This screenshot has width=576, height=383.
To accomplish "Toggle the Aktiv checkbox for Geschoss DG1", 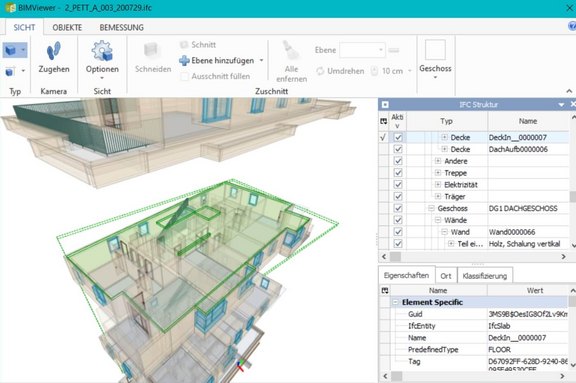I will coord(398,208).
